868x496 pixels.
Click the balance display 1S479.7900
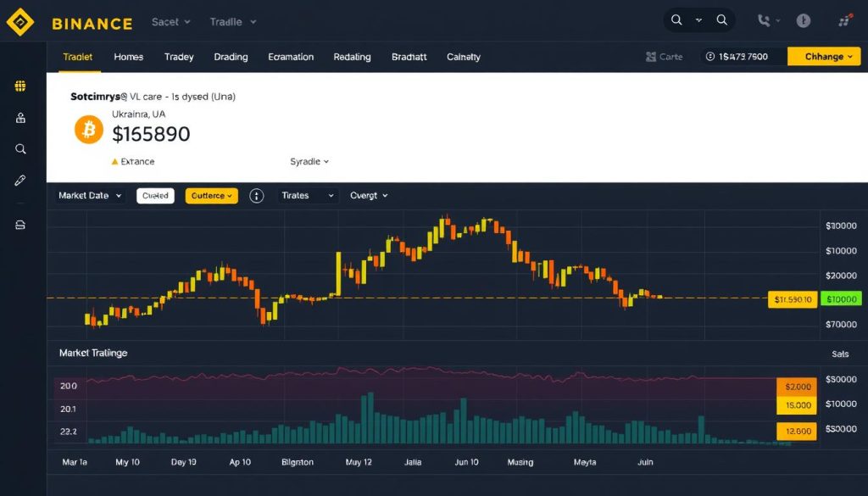(x=743, y=57)
